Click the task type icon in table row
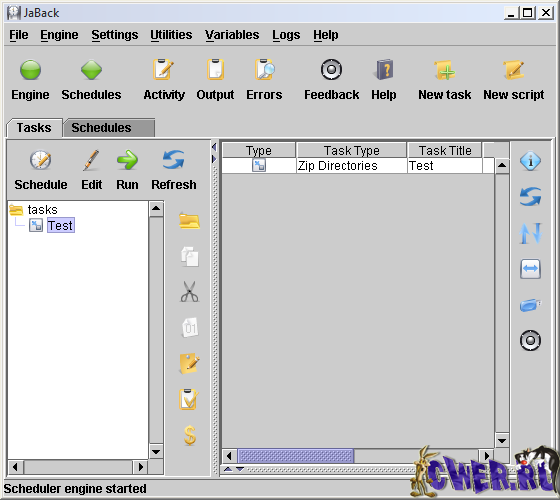560x500 pixels. point(259,165)
